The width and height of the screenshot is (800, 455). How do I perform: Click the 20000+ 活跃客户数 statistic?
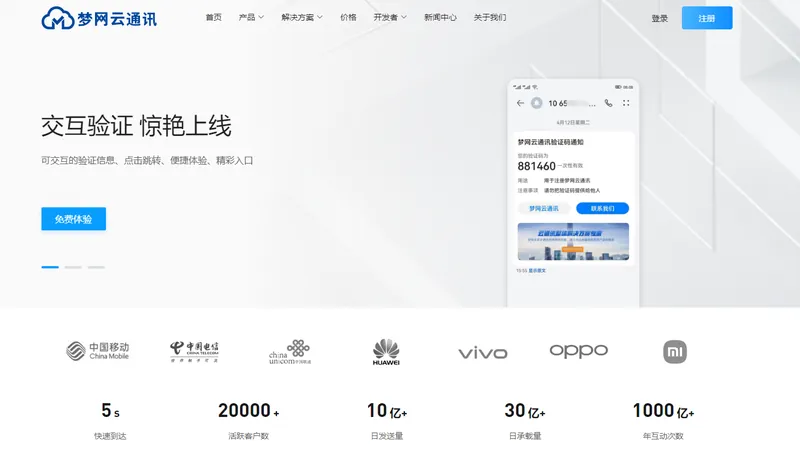248,421
